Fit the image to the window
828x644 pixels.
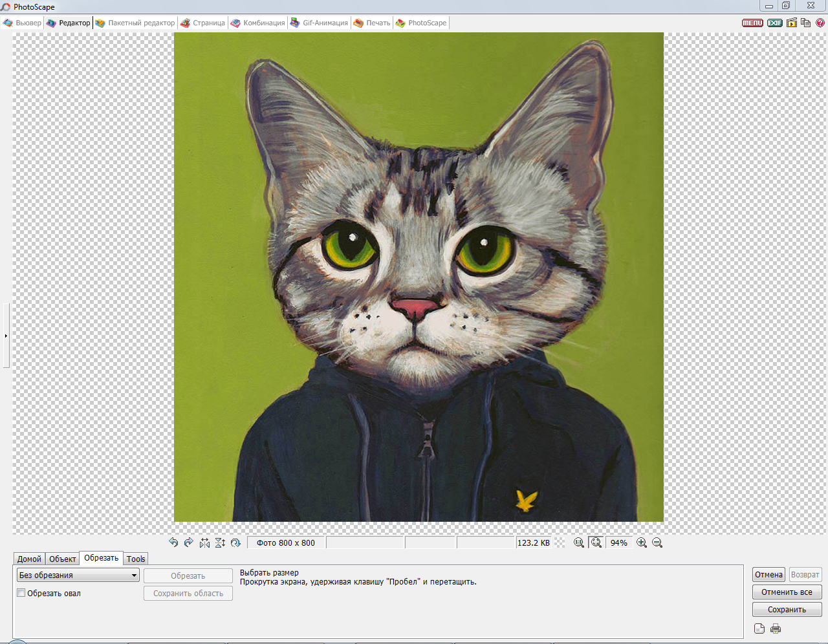point(596,542)
